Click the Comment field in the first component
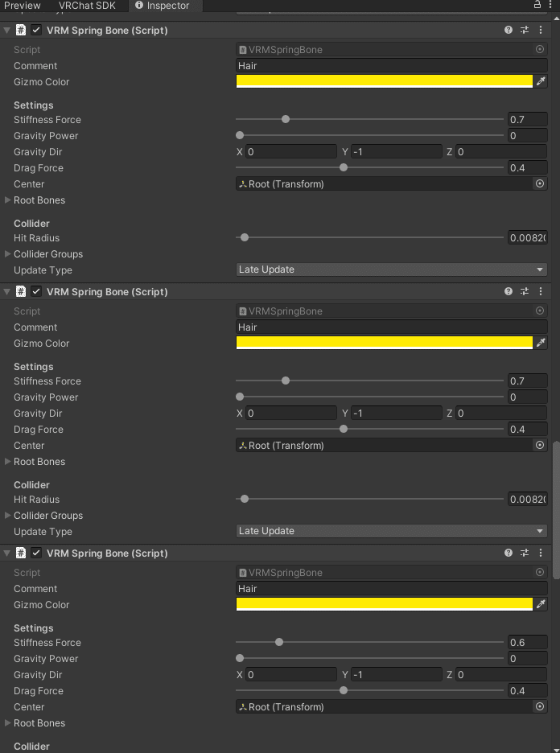 click(391, 66)
